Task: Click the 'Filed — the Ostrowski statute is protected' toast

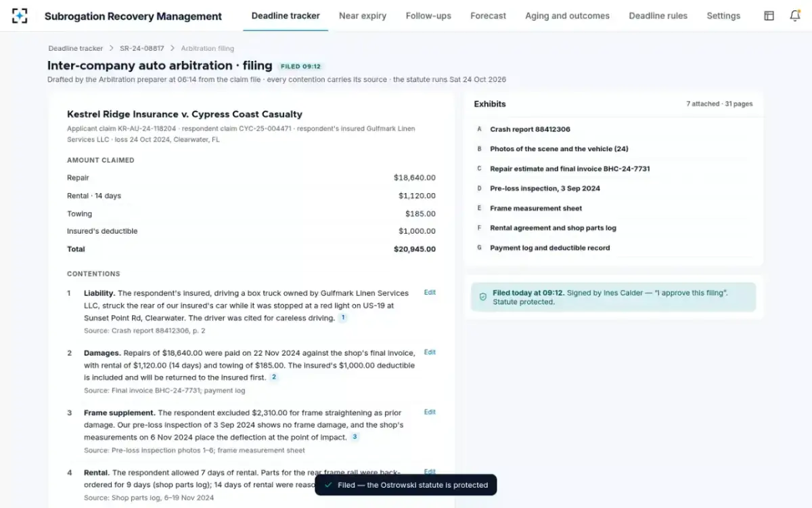Action: [406, 485]
